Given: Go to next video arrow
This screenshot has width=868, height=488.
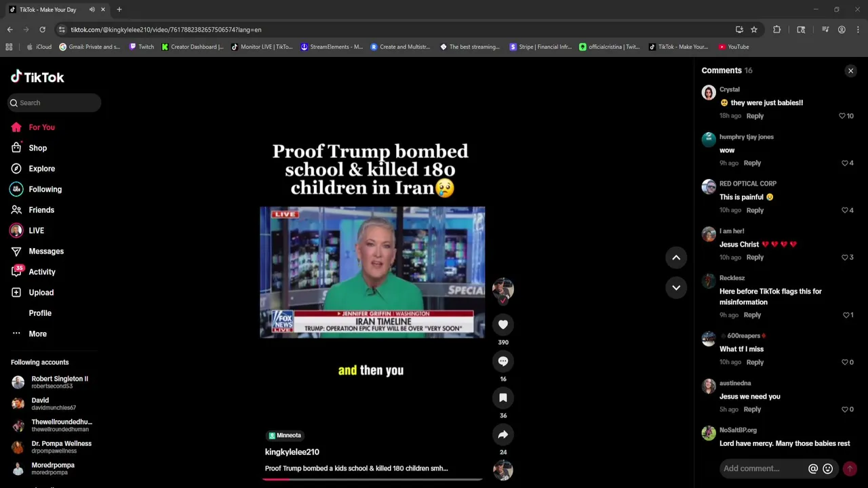Looking at the screenshot, I should click(x=676, y=287).
